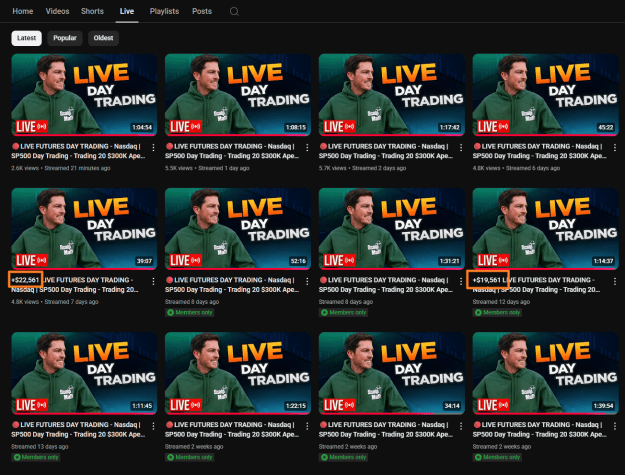Play the 1:14:37 stream thumbnail

(x=546, y=229)
